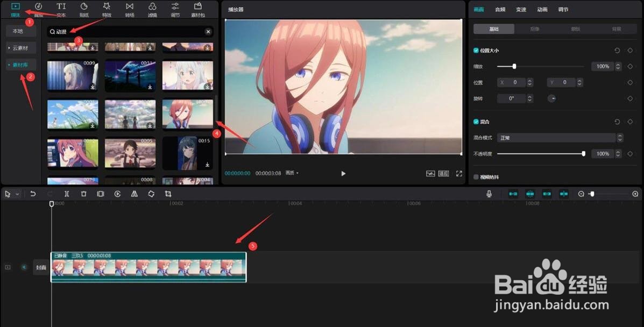Image resolution: width=644 pixels, height=327 pixels.
Task: Start microphone voice recording
Action: point(489,194)
